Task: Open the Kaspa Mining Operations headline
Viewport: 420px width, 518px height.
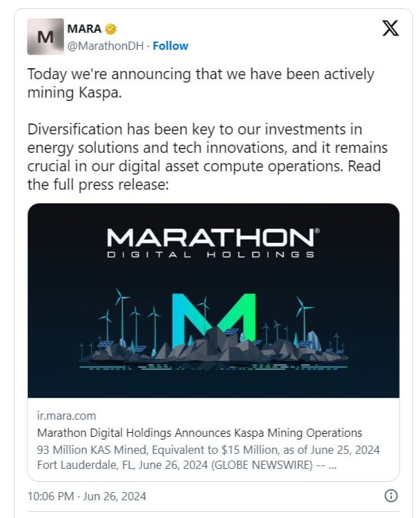Action: 199,433
